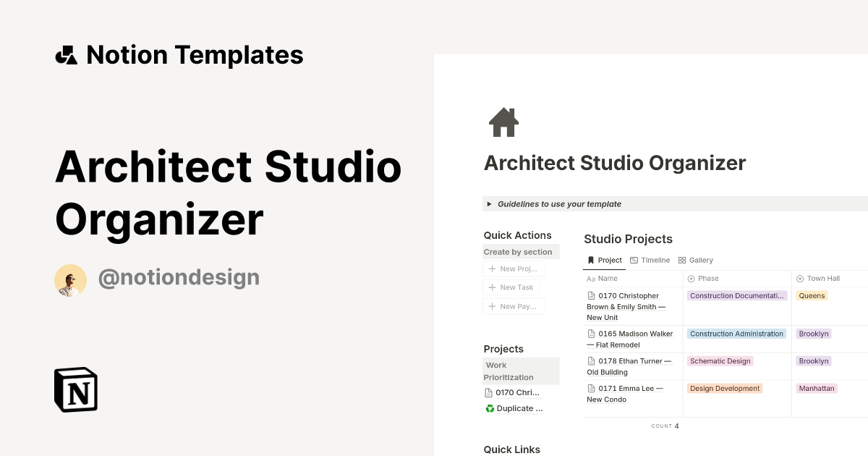868x456 pixels.
Task: Click the Timeline view icon
Action: coord(634,260)
